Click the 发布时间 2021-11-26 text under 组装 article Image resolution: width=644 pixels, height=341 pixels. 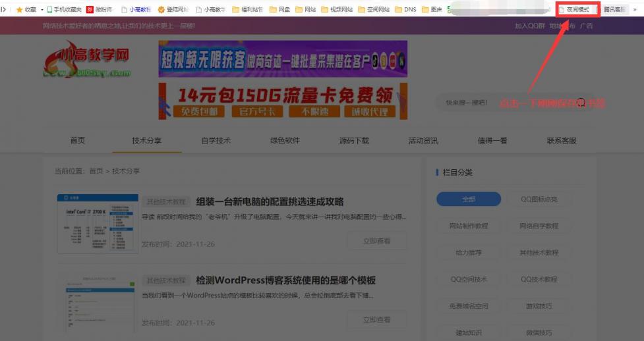click(x=178, y=244)
